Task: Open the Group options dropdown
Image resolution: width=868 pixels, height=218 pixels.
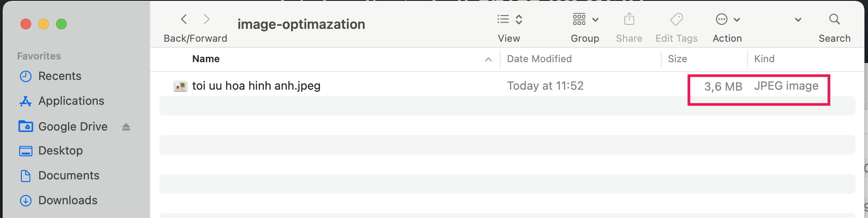Action: [x=585, y=20]
